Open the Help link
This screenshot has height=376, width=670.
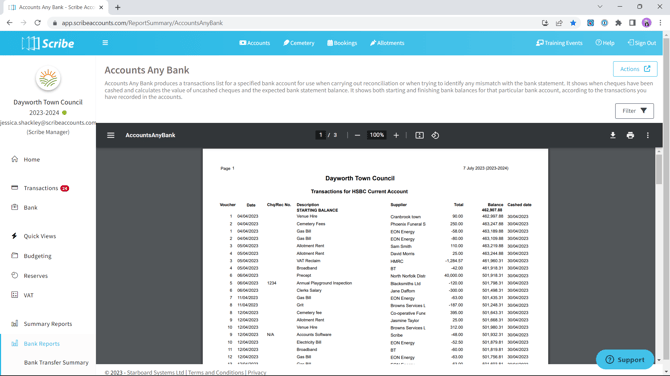[605, 43]
